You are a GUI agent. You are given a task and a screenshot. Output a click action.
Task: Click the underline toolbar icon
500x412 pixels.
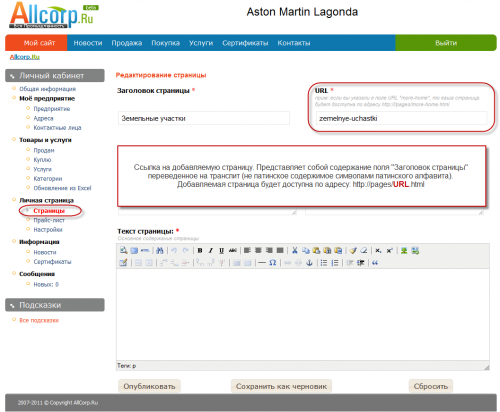221,251
